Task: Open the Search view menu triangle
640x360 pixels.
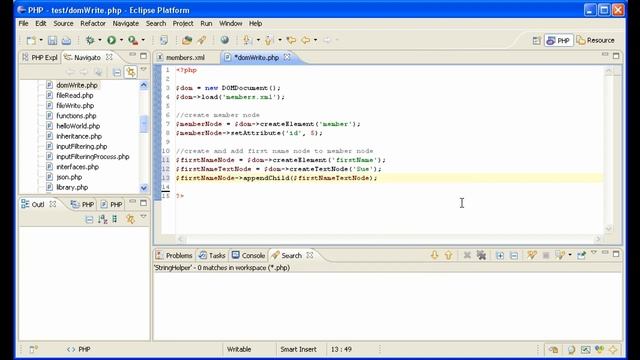Action: 594,253
